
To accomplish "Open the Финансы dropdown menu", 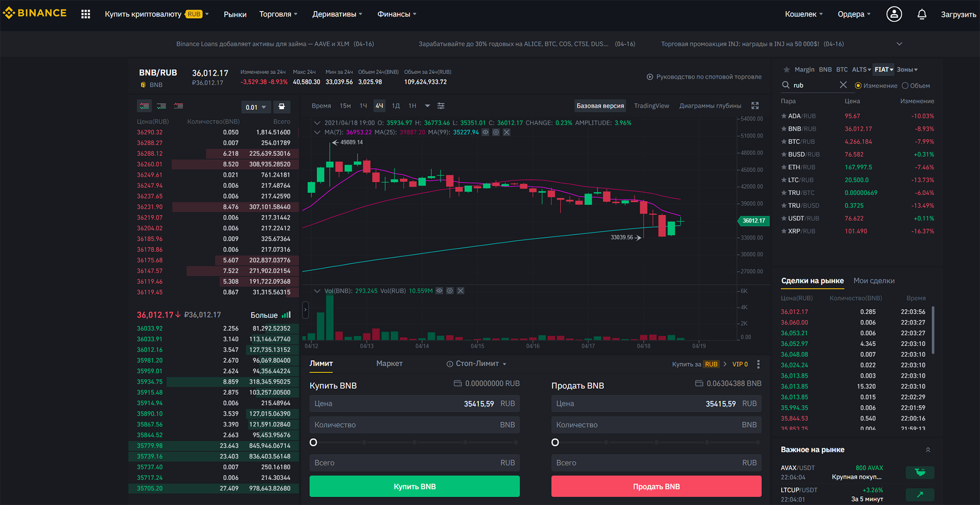I will [x=397, y=14].
